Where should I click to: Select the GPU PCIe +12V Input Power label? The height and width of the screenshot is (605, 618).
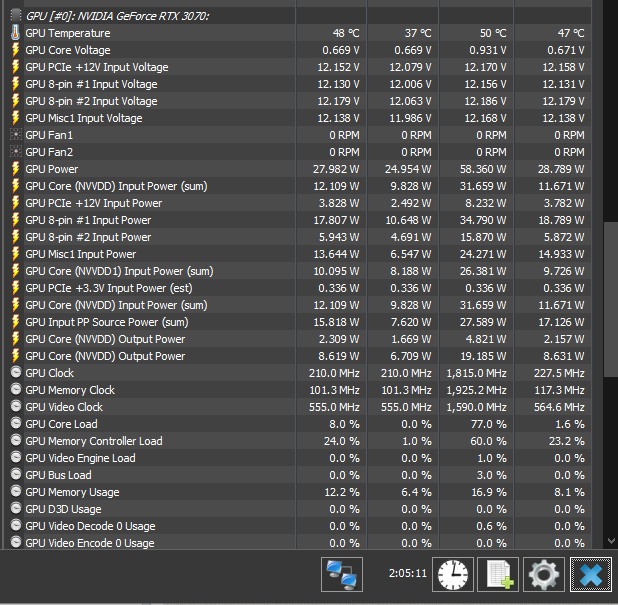coord(94,203)
